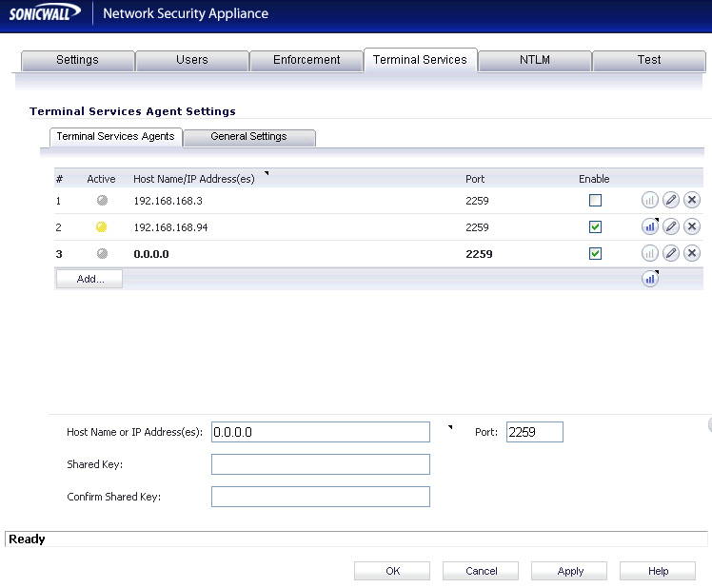This screenshot has width=712, height=588.
Task: Click the Add... button
Action: point(89,279)
